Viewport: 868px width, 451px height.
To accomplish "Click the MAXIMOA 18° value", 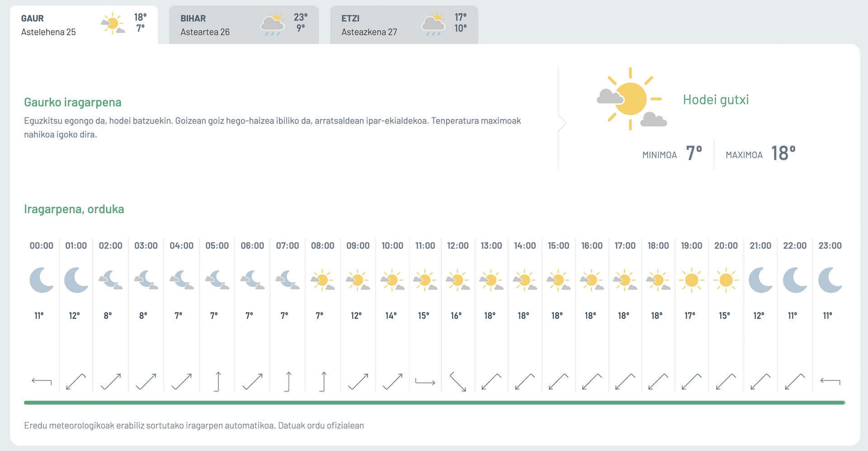I will point(783,153).
